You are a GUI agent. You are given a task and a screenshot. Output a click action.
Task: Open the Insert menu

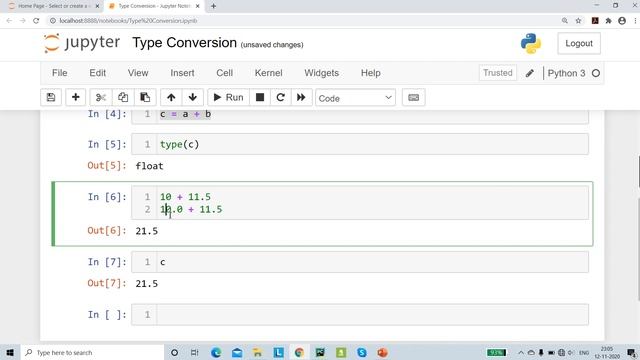[182, 73]
